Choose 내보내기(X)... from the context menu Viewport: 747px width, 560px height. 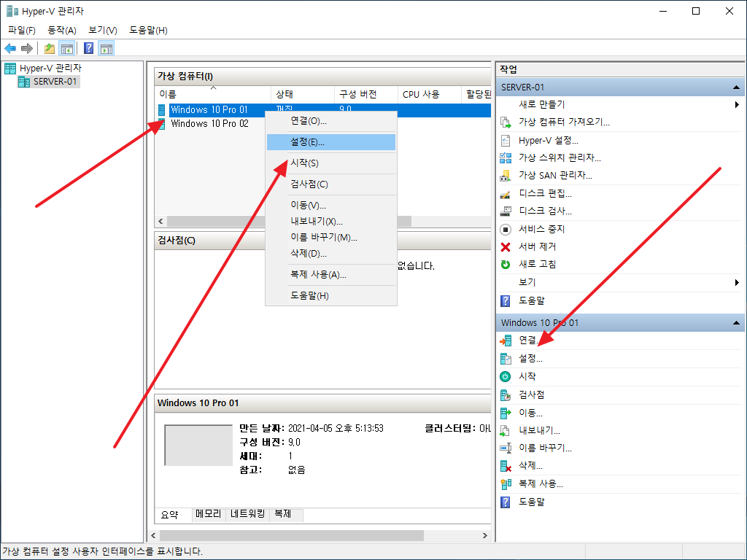(331, 222)
